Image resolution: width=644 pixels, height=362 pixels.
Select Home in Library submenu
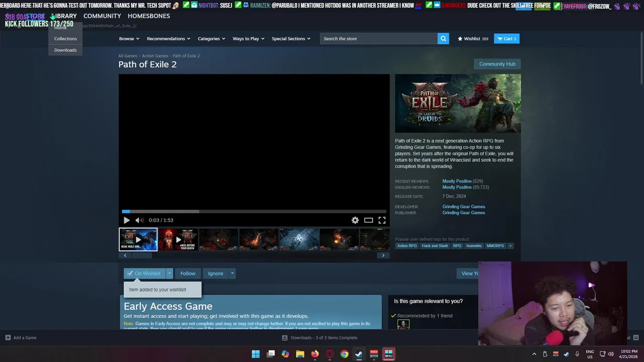(x=60, y=28)
